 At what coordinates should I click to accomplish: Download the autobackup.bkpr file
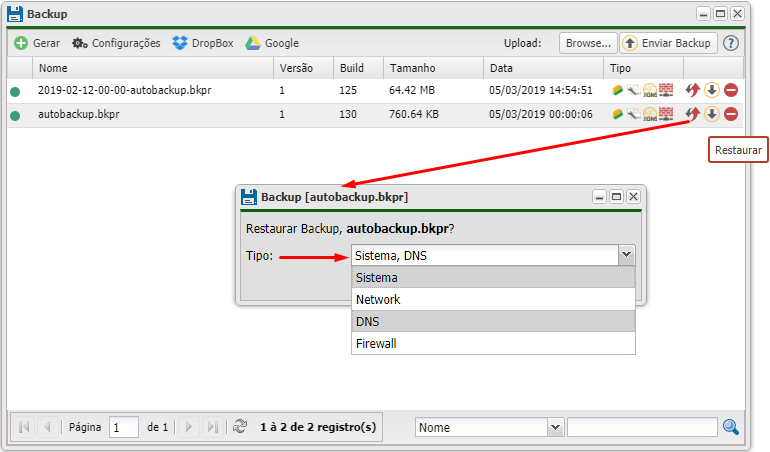[x=712, y=115]
